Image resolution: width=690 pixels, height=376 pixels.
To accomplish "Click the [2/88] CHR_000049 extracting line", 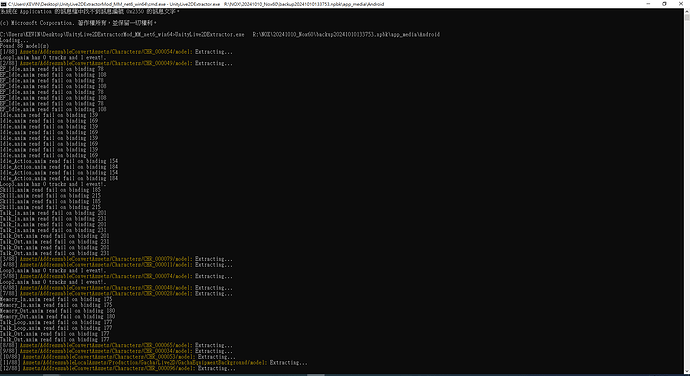I will click(x=116, y=63).
